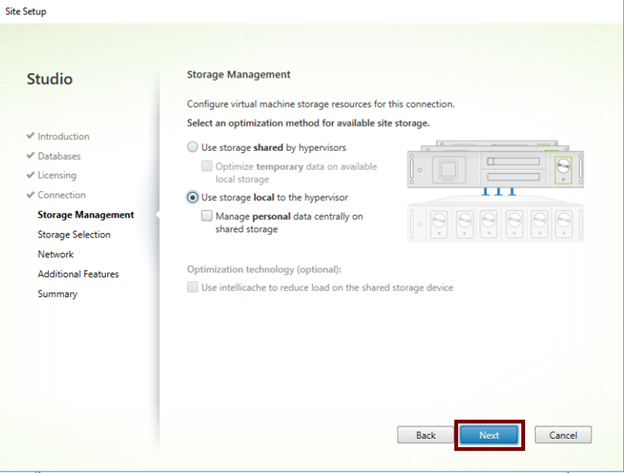
Task: Enable Use intellicache checkbox
Action: pyautogui.click(x=193, y=287)
